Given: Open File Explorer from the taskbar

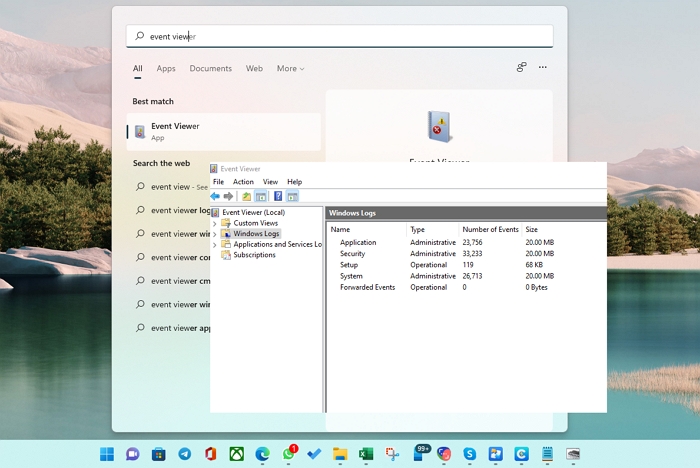Looking at the screenshot, I should tap(340, 454).
